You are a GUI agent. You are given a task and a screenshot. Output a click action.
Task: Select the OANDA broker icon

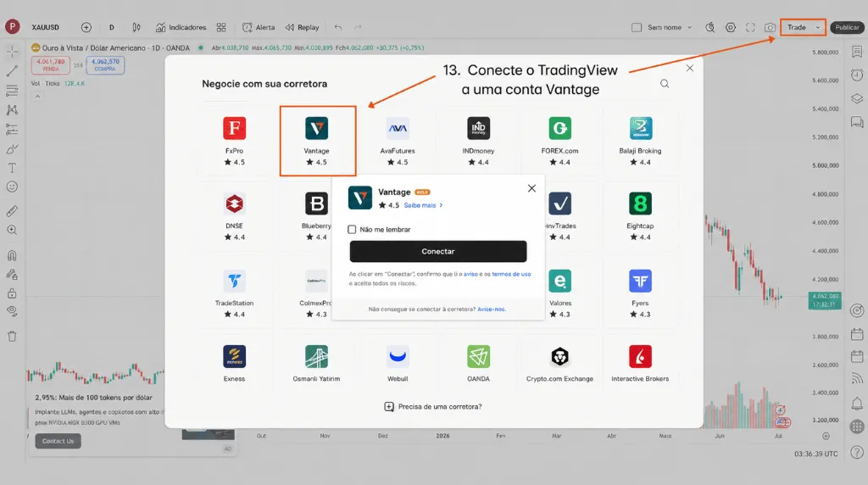(478, 357)
